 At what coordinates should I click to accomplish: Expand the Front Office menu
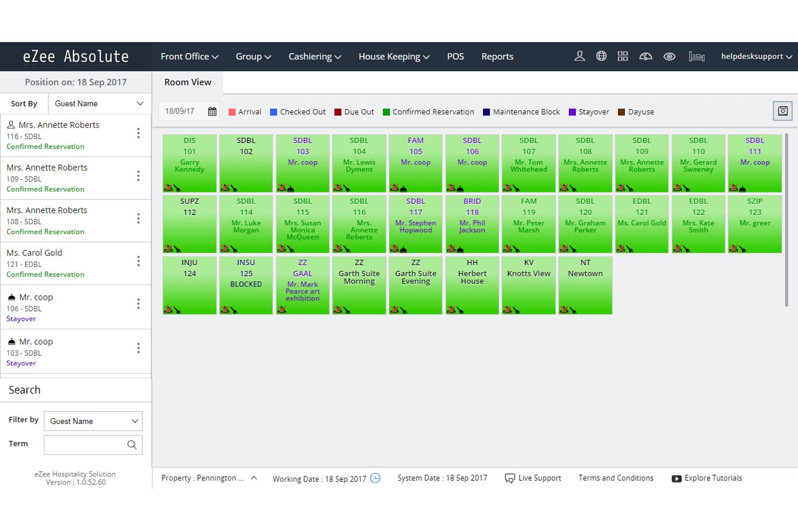point(189,57)
